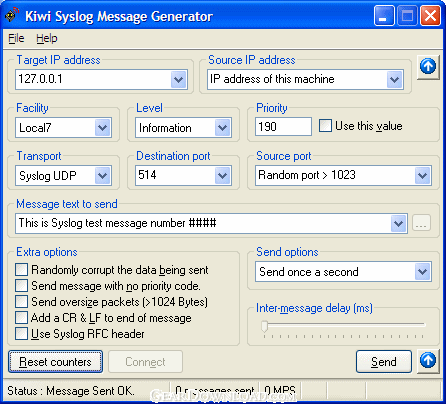Click the Kiwi Syslog title bar app icon

(x=12, y=15)
